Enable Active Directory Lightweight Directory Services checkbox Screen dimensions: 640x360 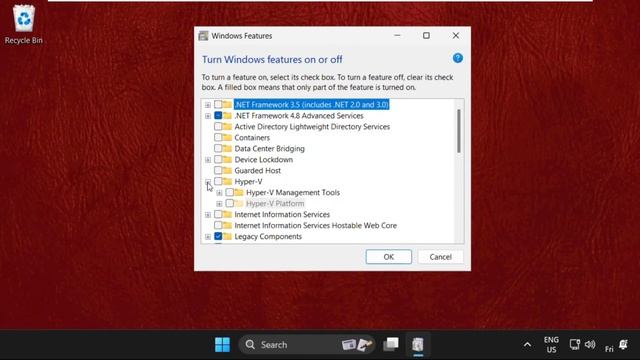[218, 127]
